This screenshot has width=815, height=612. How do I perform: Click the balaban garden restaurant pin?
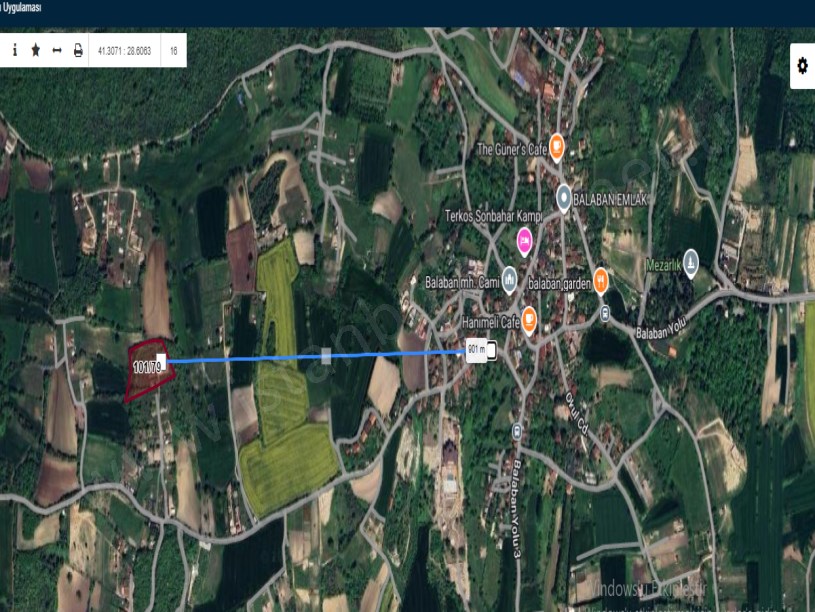tap(601, 280)
